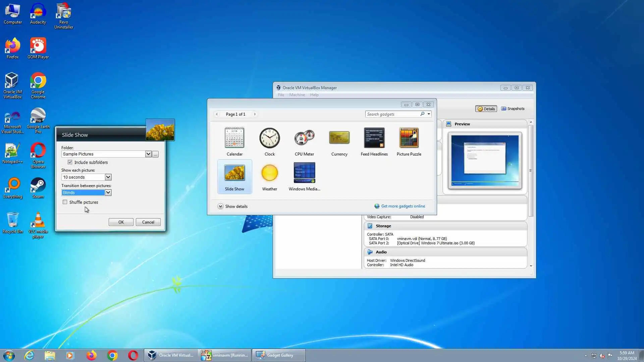Image resolution: width=644 pixels, height=362 pixels.
Task: Expand Show details in Gadget Gallery
Action: coord(221,206)
